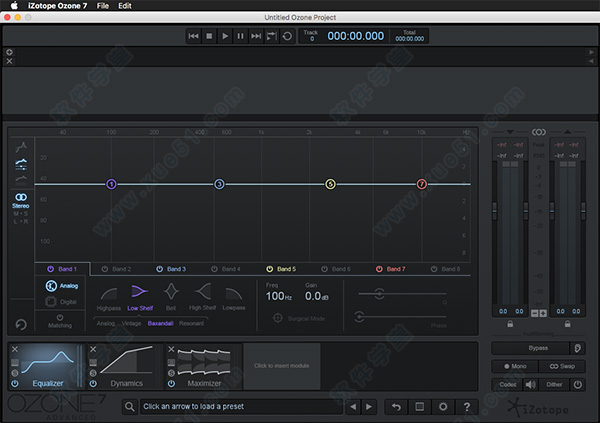Toggle Band 3 power button
Viewport: 600px width, 423px height.
(160, 269)
